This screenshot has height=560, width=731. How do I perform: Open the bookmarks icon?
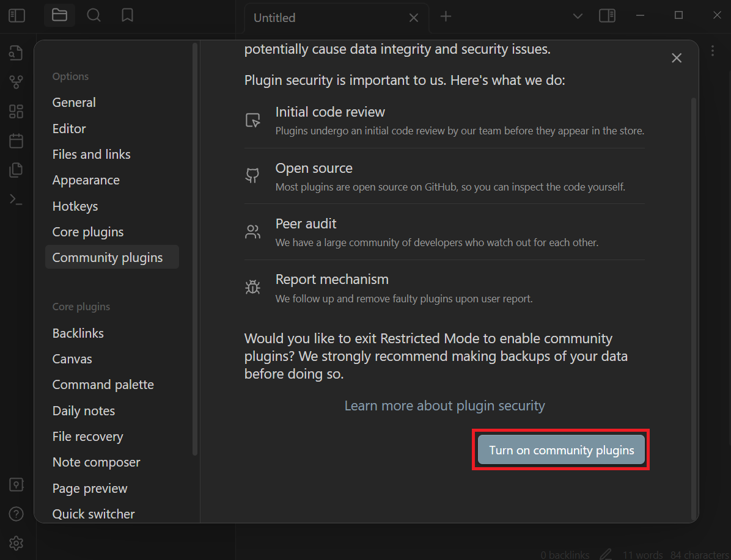click(x=127, y=15)
